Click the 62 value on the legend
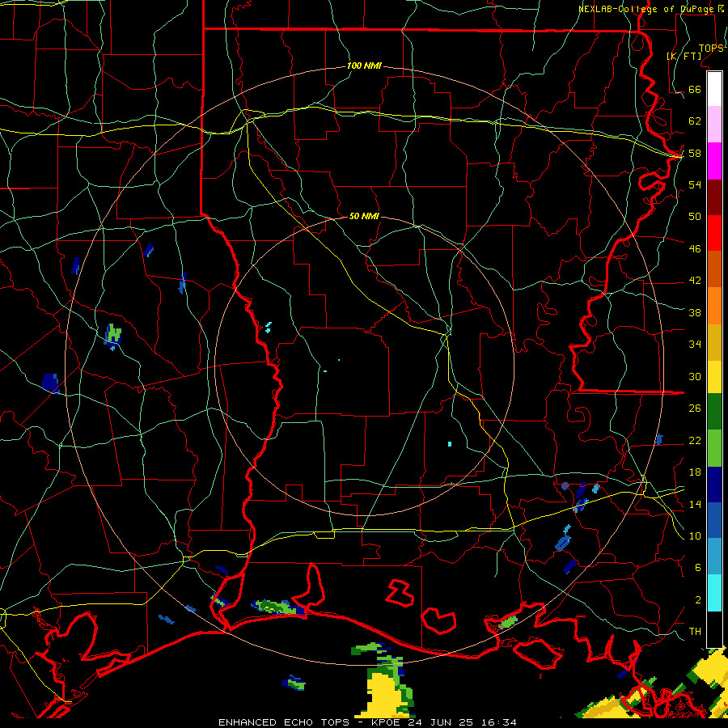Screen dimensions: 728x728 (695, 121)
